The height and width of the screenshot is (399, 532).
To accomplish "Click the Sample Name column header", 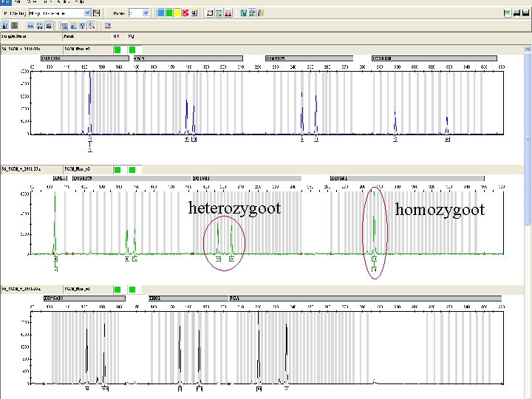I will point(15,35).
